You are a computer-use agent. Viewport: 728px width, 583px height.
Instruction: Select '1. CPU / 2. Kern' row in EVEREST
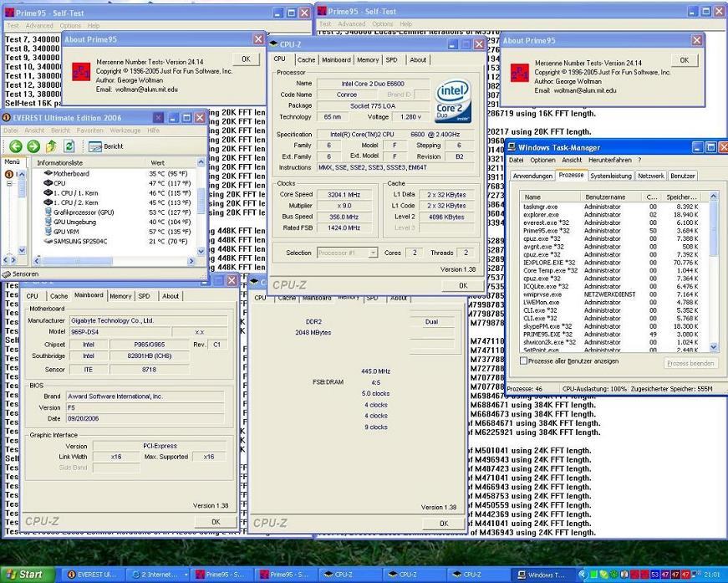116,202
